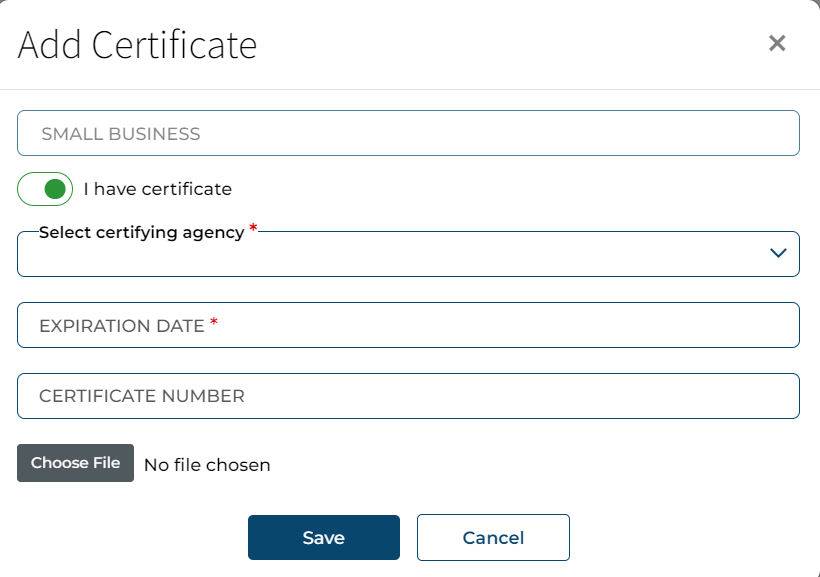Click red asterisk beside EXPIRATION DATE
Viewport: 820px width, 577px height.
point(214,322)
